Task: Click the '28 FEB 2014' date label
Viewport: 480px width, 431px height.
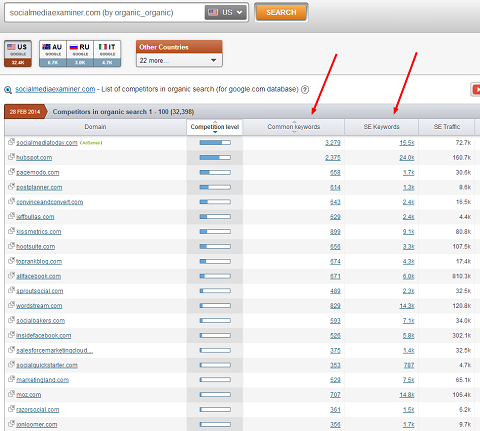Action: click(25, 112)
